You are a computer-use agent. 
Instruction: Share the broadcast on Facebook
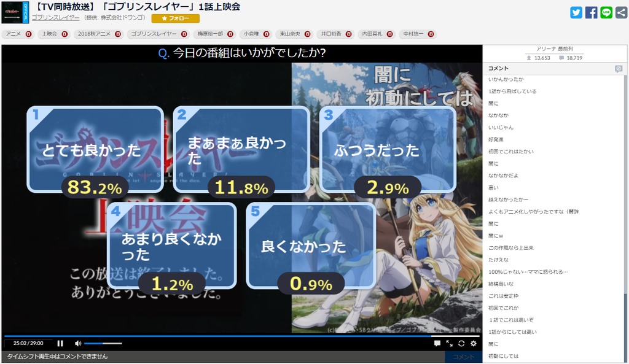(592, 12)
